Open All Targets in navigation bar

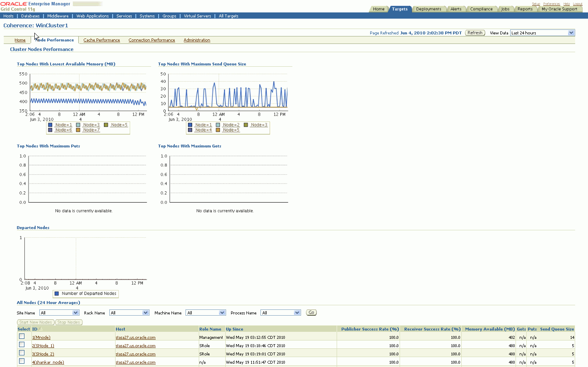(229, 16)
